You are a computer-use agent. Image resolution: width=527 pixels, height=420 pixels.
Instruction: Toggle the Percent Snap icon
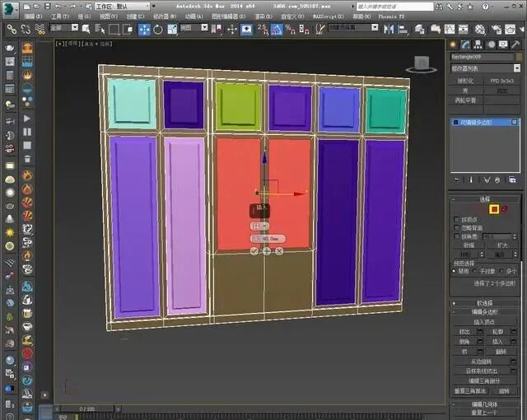pyautogui.click(x=289, y=30)
